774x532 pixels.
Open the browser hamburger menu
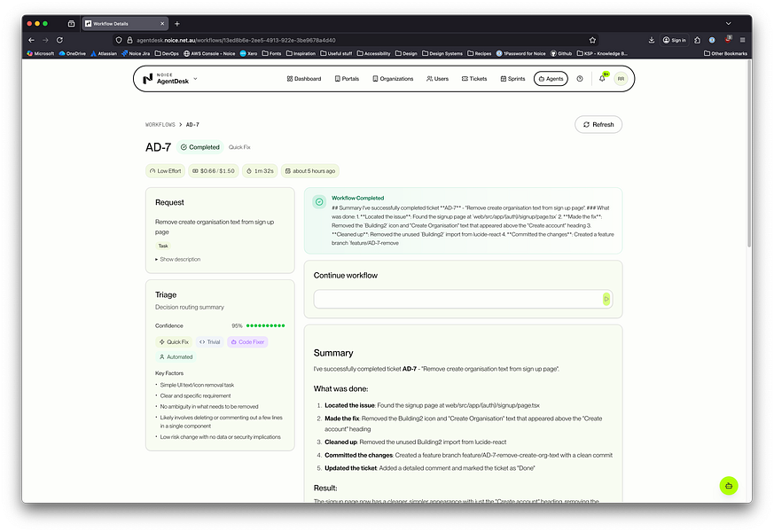[742, 40]
